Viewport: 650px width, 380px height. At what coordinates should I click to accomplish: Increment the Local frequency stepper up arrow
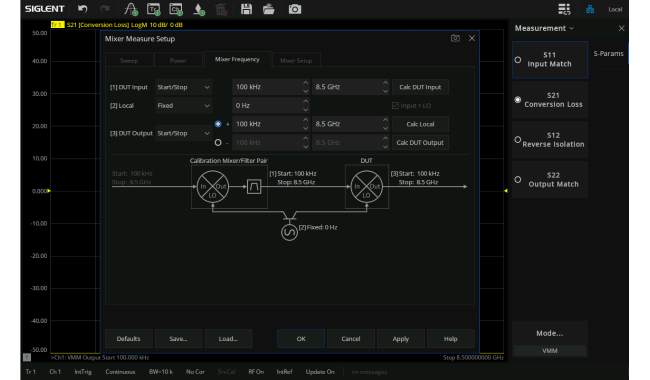pos(306,102)
